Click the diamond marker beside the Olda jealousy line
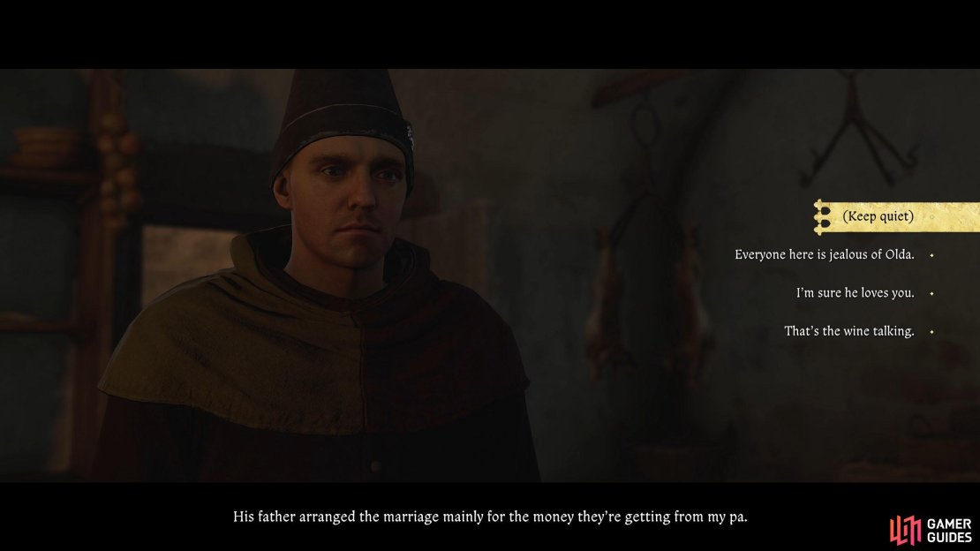980x551 pixels. (931, 255)
